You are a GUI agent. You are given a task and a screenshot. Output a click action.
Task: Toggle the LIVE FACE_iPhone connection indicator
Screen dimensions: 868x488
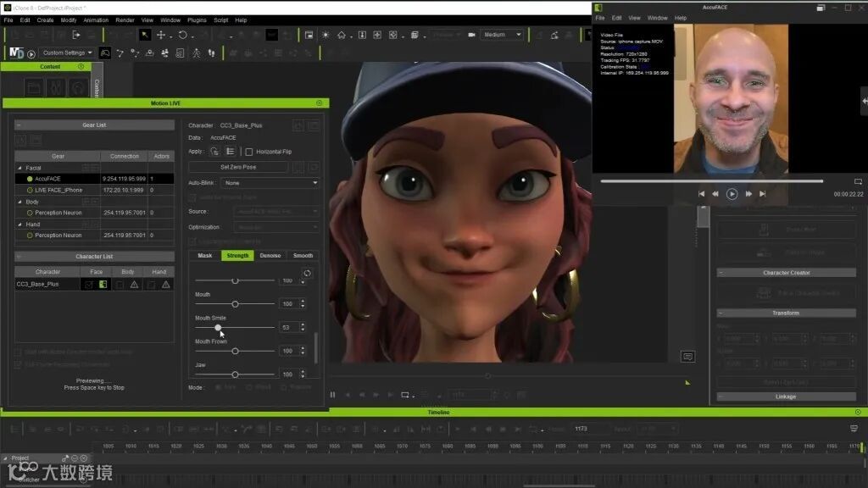[x=30, y=191]
